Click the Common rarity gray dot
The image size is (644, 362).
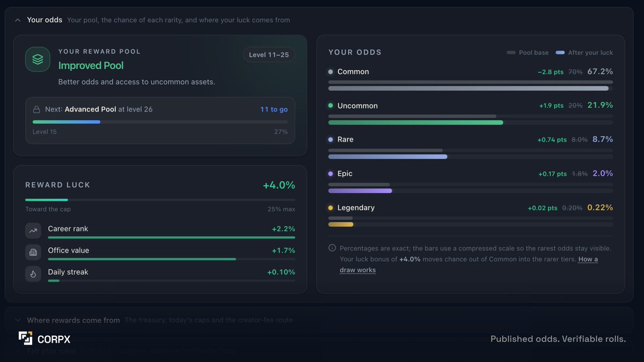(331, 72)
